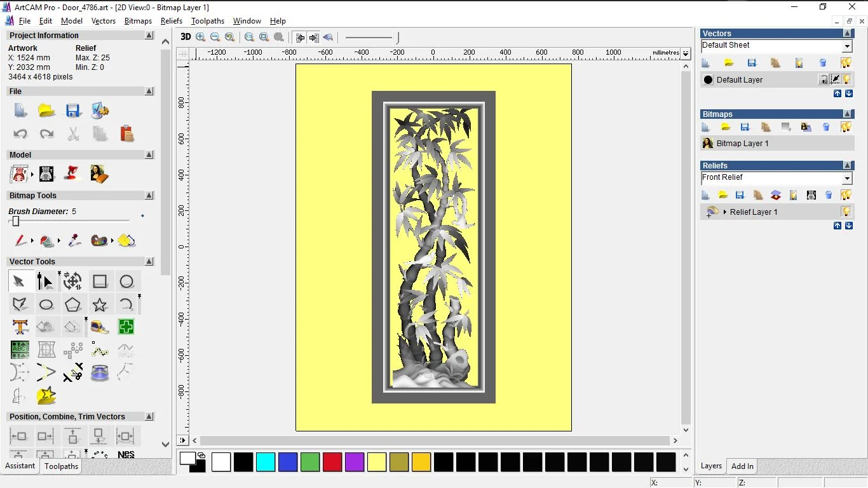The height and width of the screenshot is (488, 868).
Task: Pick the cyan color swatch
Action: (x=266, y=462)
